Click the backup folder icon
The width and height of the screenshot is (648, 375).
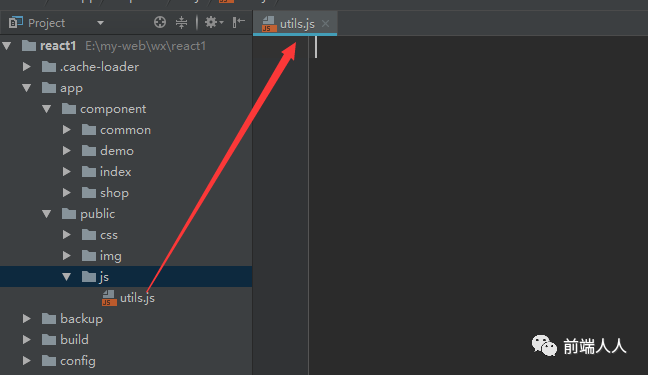pyautogui.click(x=49, y=319)
